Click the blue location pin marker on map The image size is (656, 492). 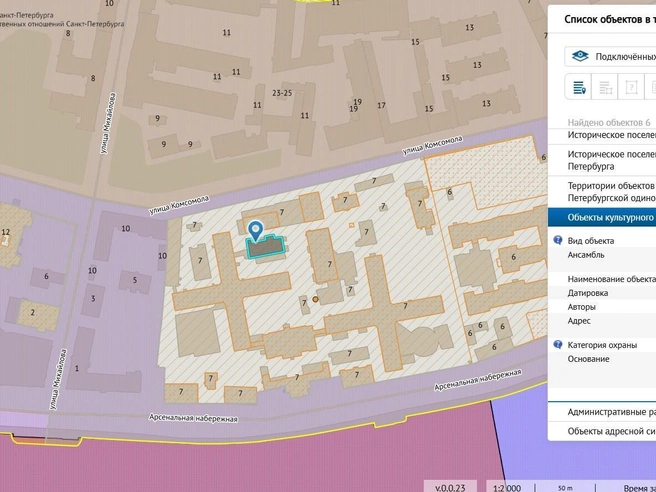[x=255, y=231]
